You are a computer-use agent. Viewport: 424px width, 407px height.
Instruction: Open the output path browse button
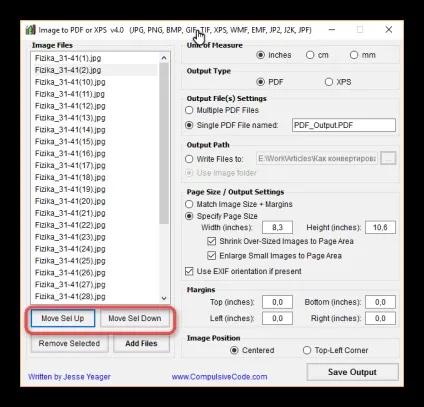pos(388,158)
